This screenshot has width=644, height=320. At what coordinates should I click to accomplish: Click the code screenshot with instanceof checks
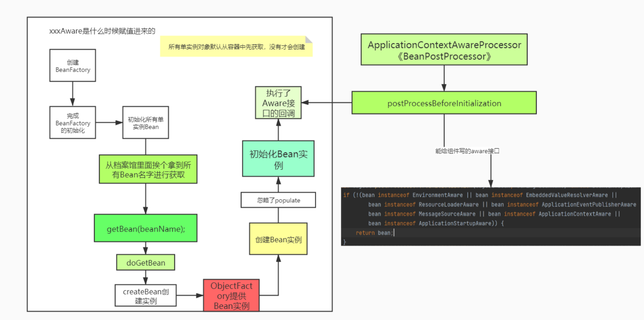pyautogui.click(x=491, y=216)
